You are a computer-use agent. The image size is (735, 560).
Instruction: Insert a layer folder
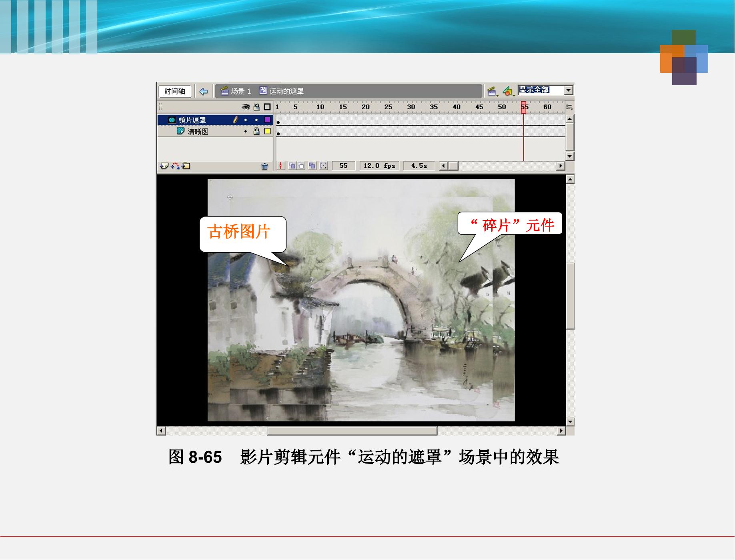(x=186, y=166)
